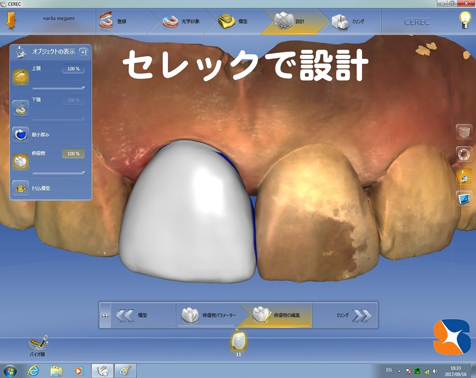Screen dimensions: 476x378
Task: Collapse the step menu handle
Action: pos(105,315)
